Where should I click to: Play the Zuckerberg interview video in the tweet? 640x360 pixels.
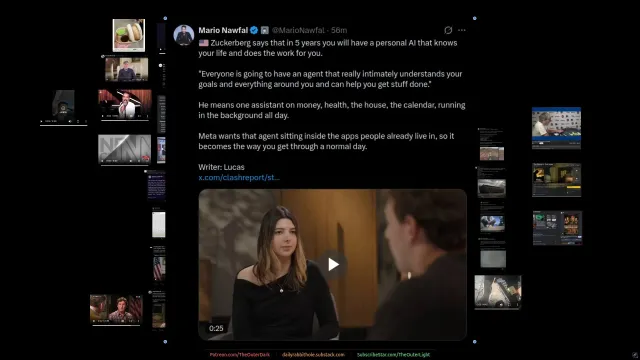point(333,264)
